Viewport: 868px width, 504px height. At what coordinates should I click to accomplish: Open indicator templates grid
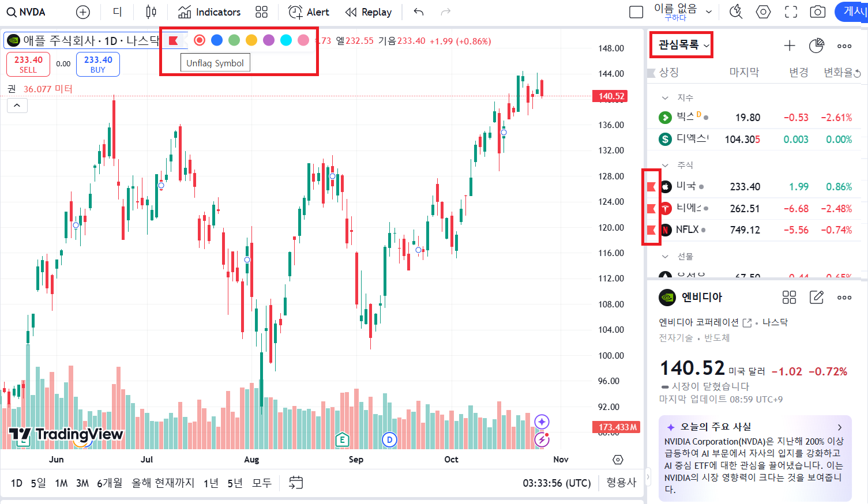(x=262, y=12)
